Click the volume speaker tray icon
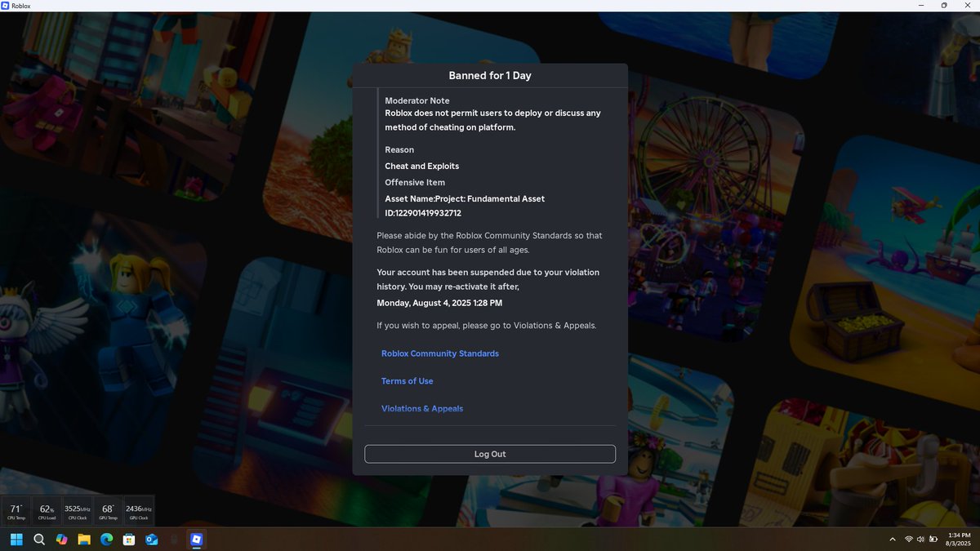This screenshot has height=551, width=980. (x=920, y=540)
